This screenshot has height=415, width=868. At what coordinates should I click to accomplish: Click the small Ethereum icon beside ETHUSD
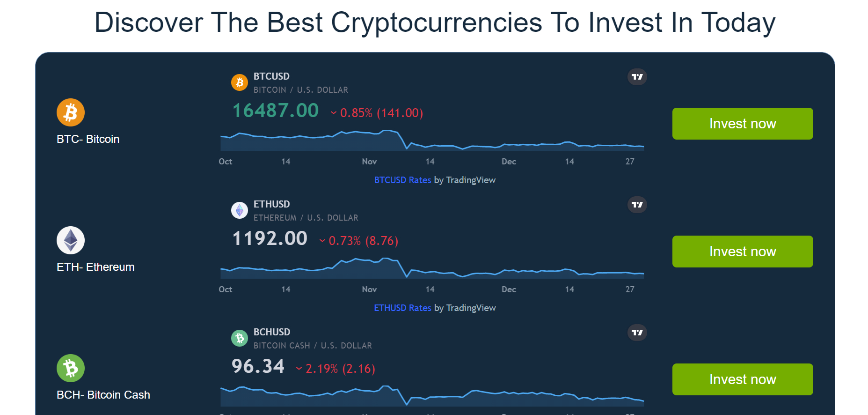240,210
